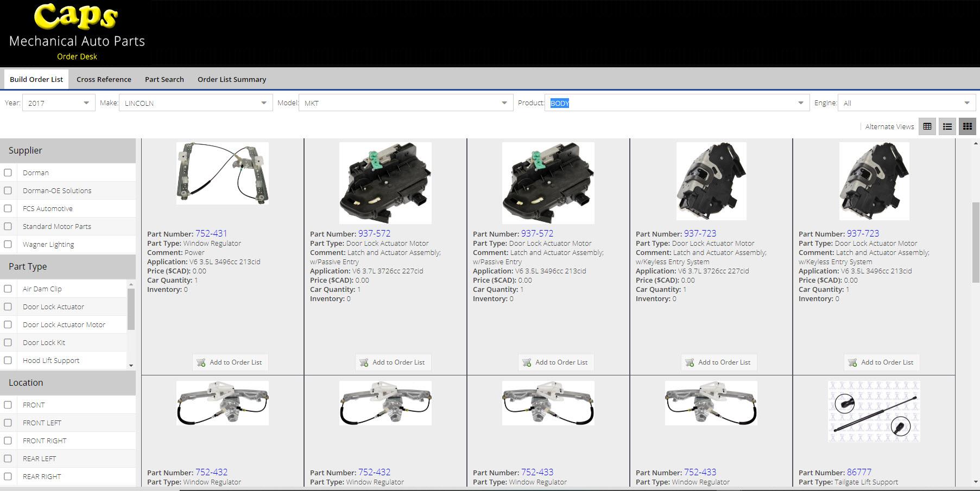Image resolution: width=980 pixels, height=491 pixels.
Task: Switch to table view in Alternate Views
Action: click(x=927, y=126)
